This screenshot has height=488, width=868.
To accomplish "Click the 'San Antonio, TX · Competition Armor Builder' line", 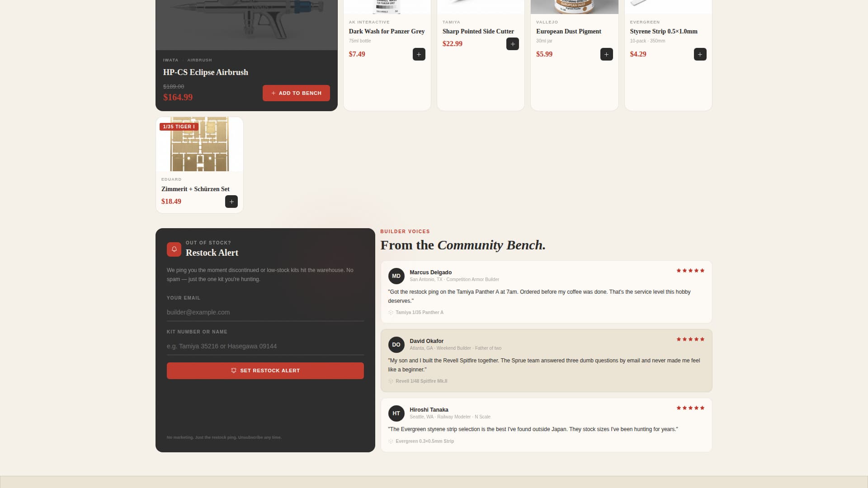I will pyautogui.click(x=454, y=280).
